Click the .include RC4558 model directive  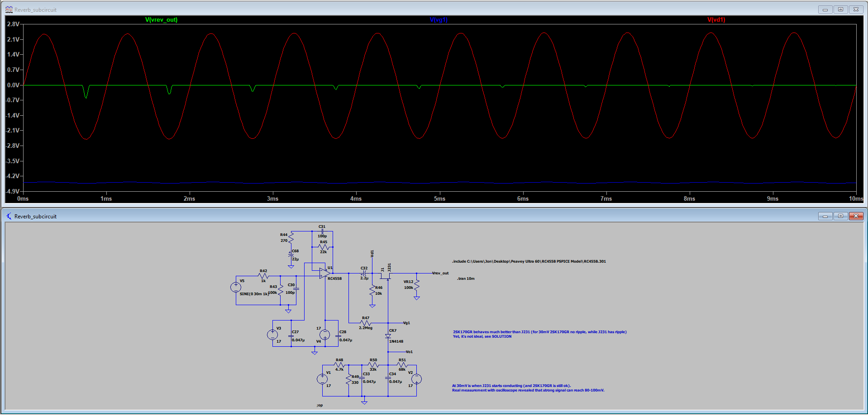(529, 261)
